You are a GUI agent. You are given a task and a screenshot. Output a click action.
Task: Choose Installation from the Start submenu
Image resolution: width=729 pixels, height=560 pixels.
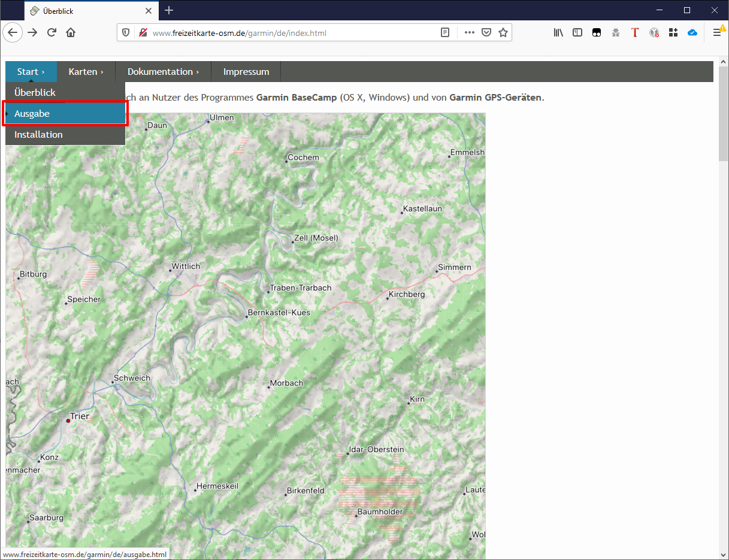pyautogui.click(x=65, y=135)
